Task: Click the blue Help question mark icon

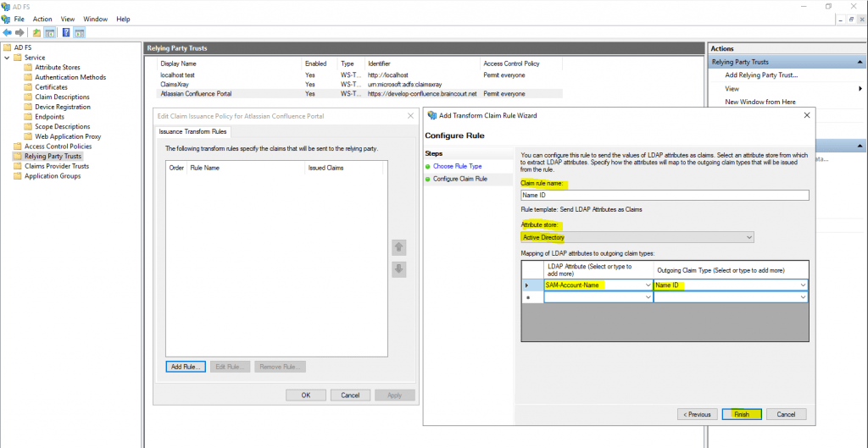Action: coord(66,33)
